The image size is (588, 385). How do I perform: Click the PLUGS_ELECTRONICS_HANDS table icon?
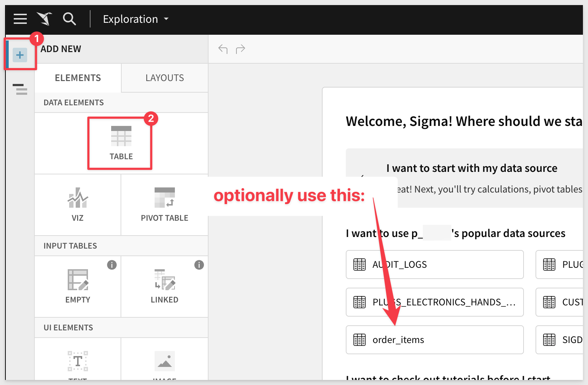(360, 302)
